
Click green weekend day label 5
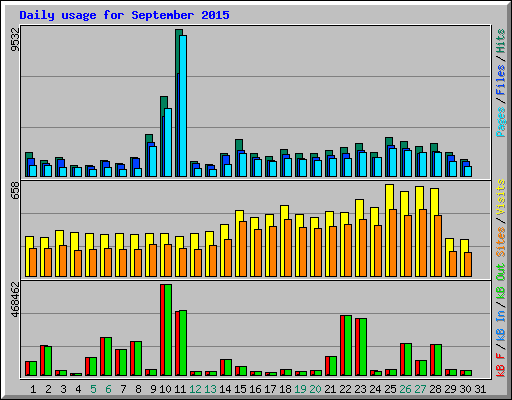click(x=93, y=389)
